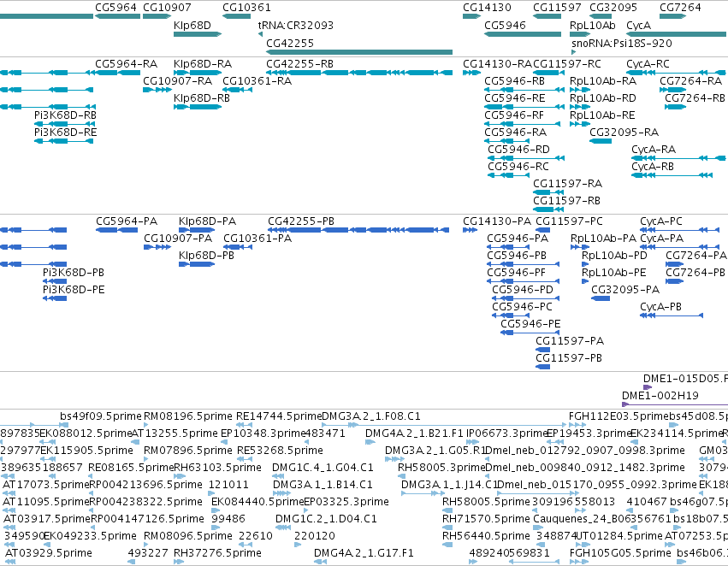Click the CG14130-RA transcript label
This screenshot has height=566, width=728.
coord(497,63)
